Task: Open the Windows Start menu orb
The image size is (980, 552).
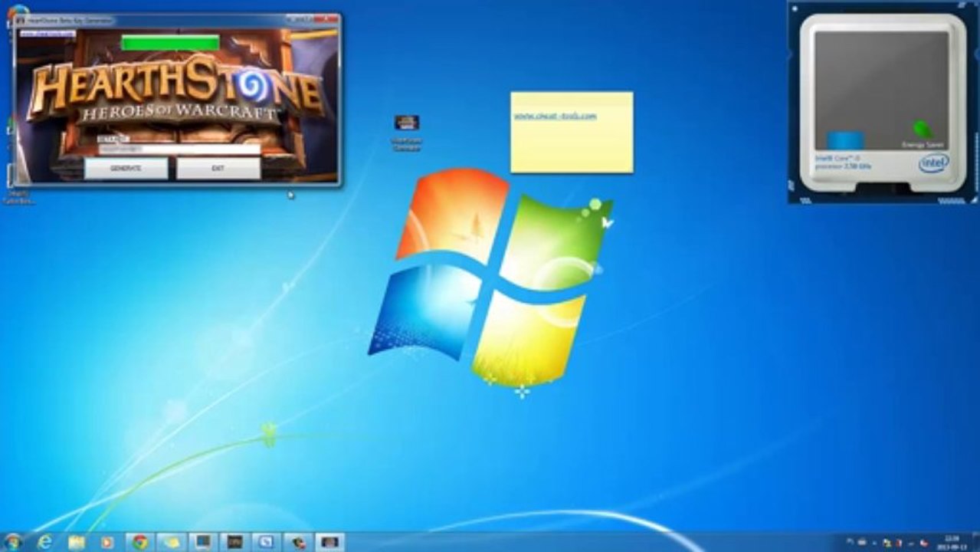Action: (x=13, y=542)
